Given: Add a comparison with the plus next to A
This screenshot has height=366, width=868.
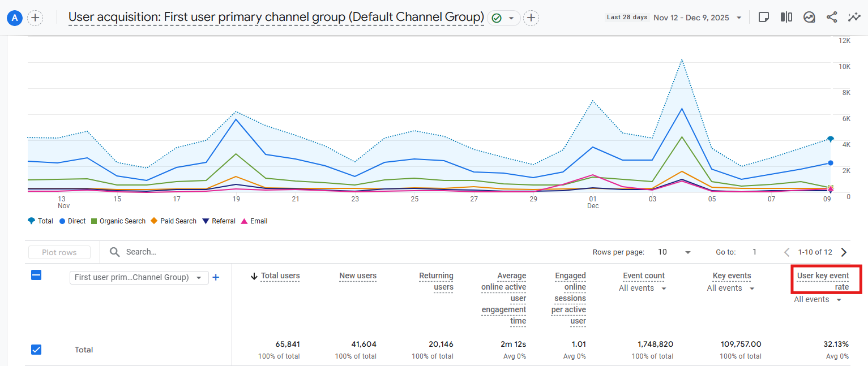Looking at the screenshot, I should (x=35, y=18).
